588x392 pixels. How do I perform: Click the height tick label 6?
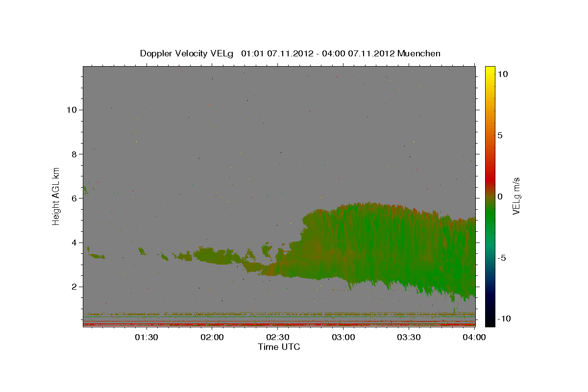coord(74,198)
